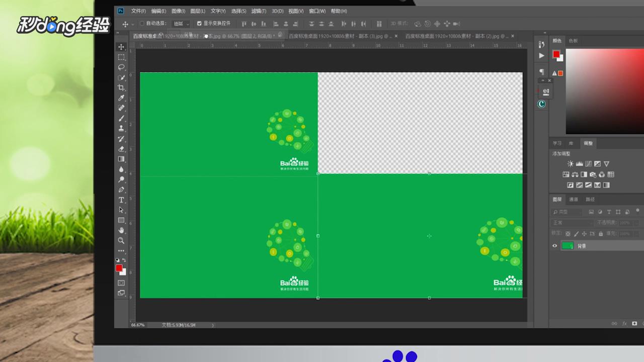Select the Quick Selection tool
644x362 pixels.
click(x=121, y=77)
